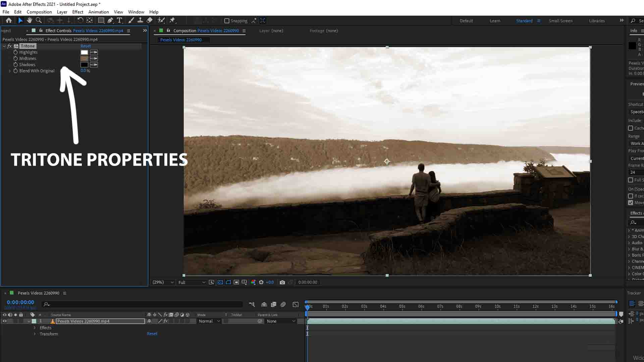Select the Selection tool arrow
The image size is (644, 362).
tap(20, 20)
